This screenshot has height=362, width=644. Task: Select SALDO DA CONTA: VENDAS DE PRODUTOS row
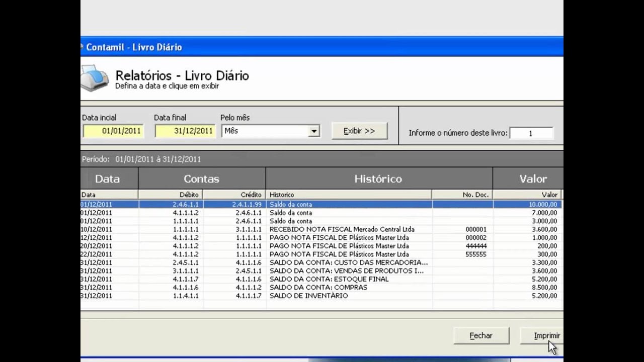click(321, 271)
